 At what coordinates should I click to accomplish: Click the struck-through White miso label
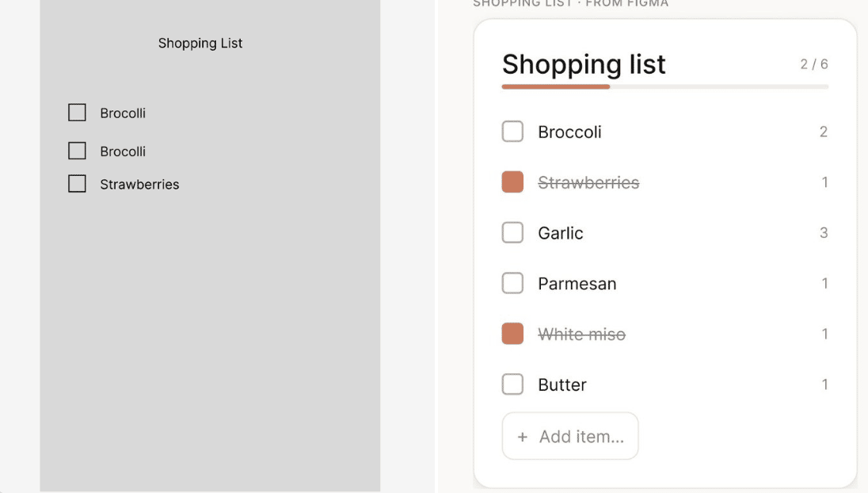click(581, 334)
